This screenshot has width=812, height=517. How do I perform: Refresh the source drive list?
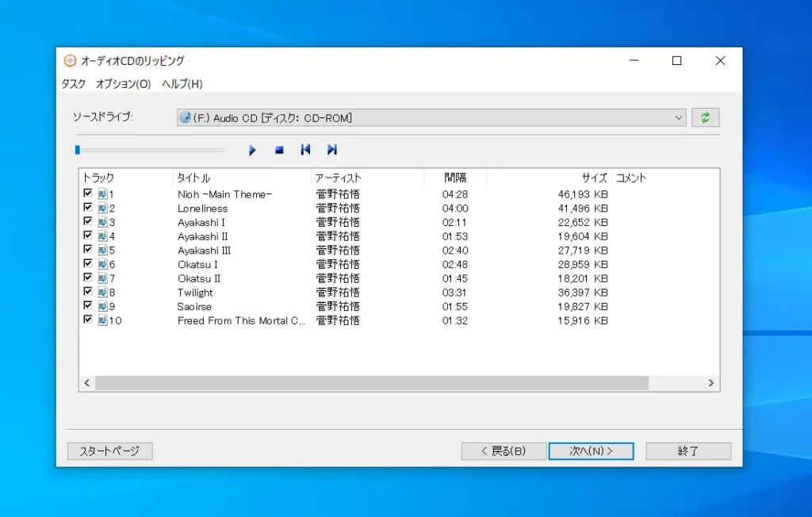coord(705,116)
